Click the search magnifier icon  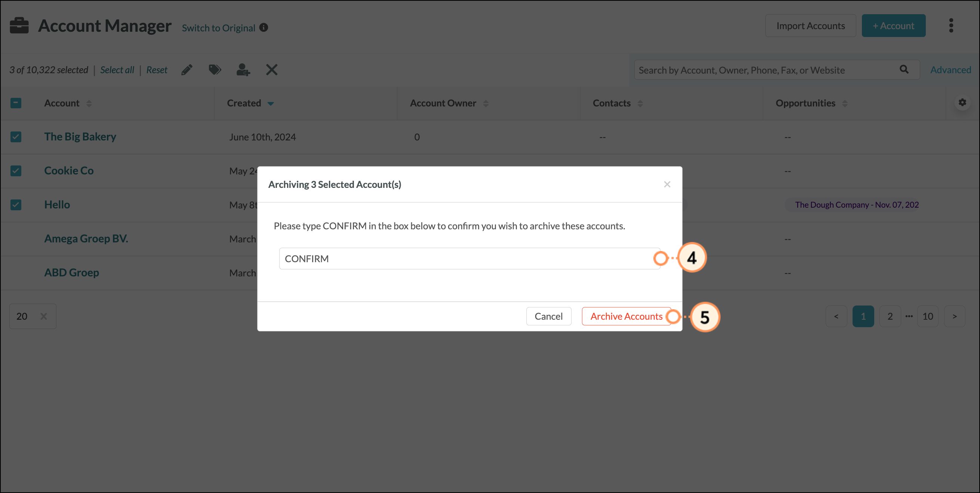[904, 69]
